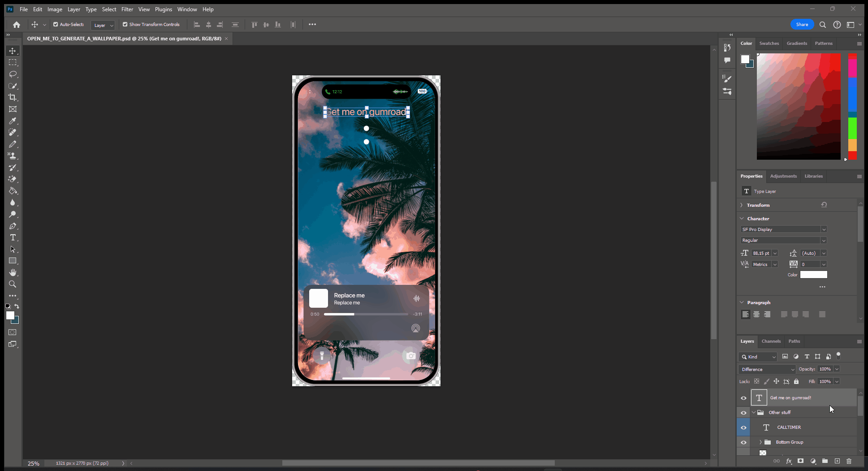Image resolution: width=868 pixels, height=471 pixels.
Task: Select the Move tool
Action: click(x=13, y=51)
